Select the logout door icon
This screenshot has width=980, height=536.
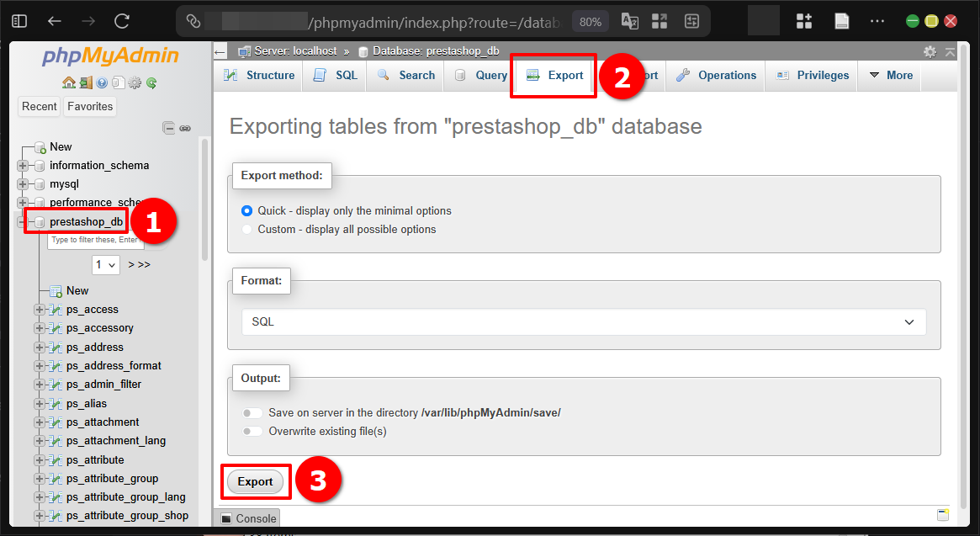click(x=86, y=82)
